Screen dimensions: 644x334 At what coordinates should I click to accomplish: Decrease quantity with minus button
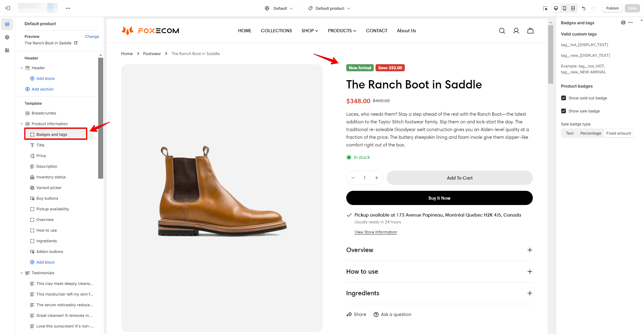click(x=353, y=178)
